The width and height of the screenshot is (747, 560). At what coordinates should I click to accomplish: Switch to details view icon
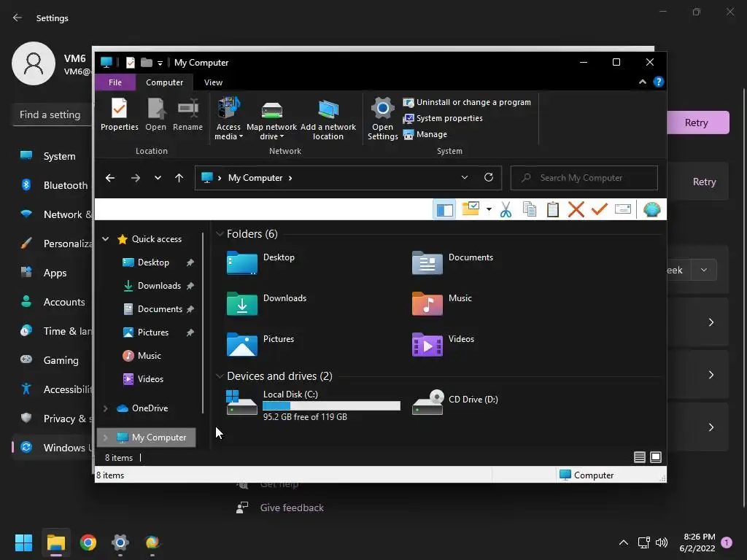pos(639,458)
